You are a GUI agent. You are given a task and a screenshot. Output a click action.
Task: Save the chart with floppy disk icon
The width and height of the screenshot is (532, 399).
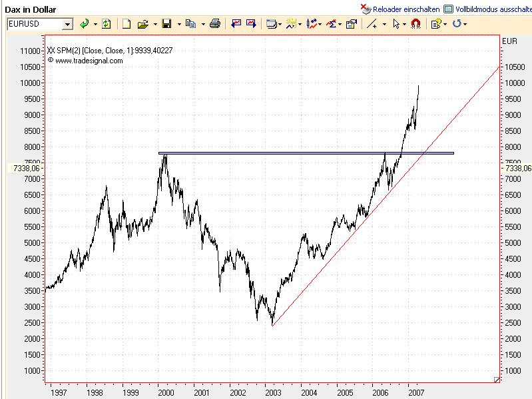point(166,24)
